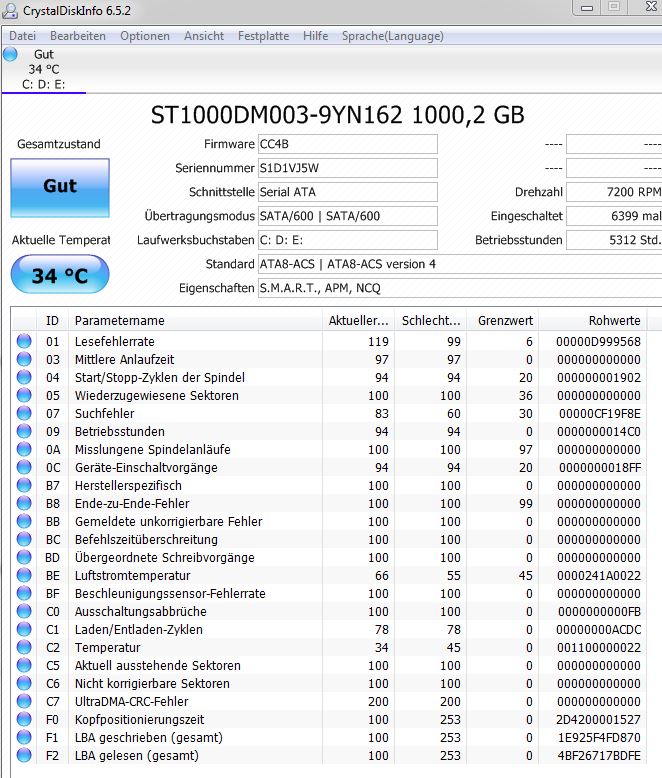Click status orb of Betriebsstunden 09 row
The width and height of the screenshot is (662, 778).
(24, 431)
